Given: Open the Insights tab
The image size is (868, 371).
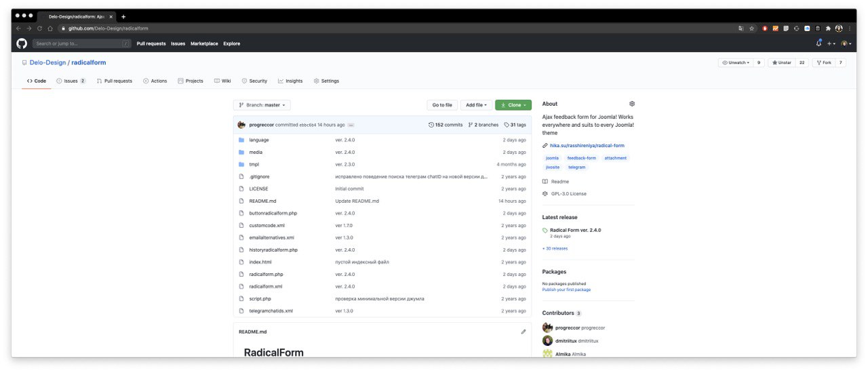Looking at the screenshot, I should (x=290, y=81).
